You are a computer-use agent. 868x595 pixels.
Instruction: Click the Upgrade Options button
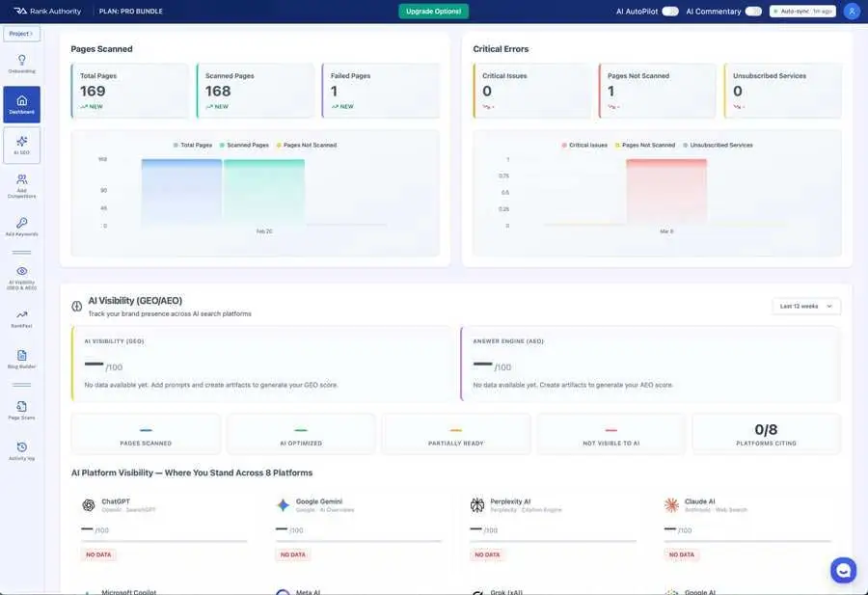point(433,11)
